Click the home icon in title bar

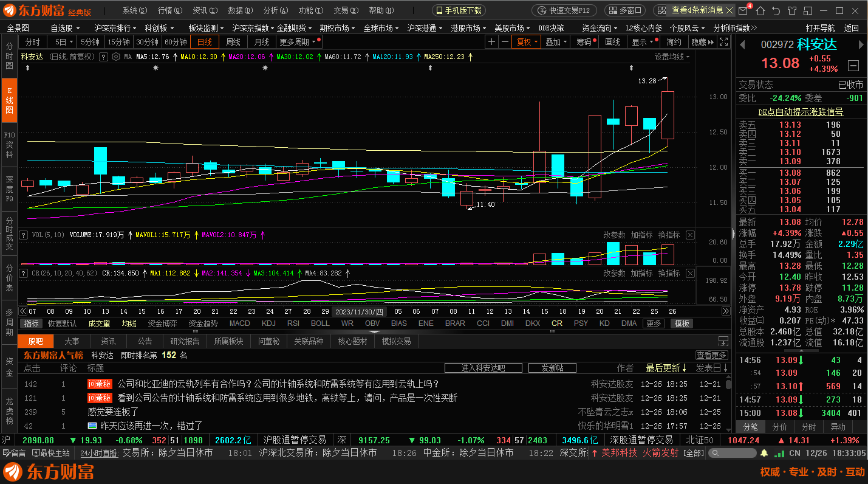point(760,10)
